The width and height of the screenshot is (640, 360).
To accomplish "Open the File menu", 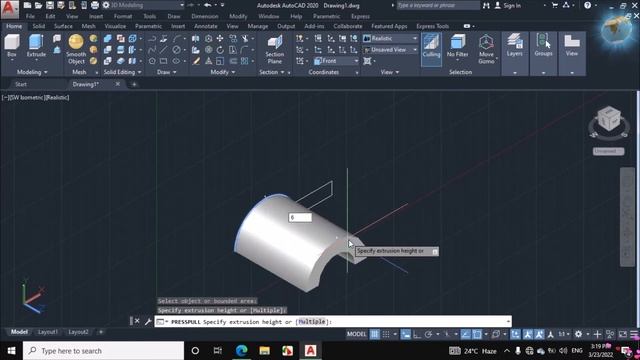I will tap(30, 16).
